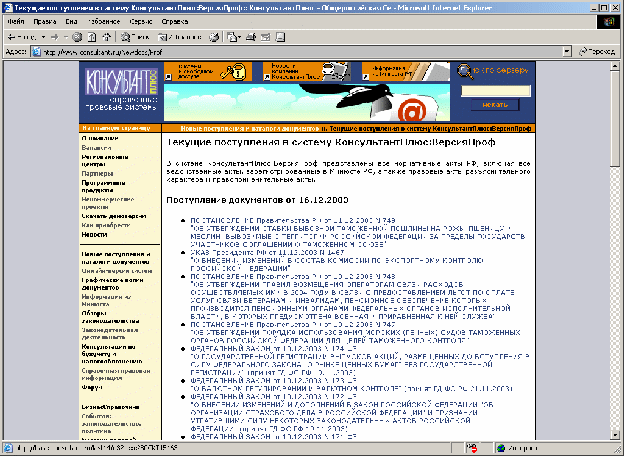Click the vertical scrollbar thumb
This screenshot has width=625, height=457.
click(615, 118)
